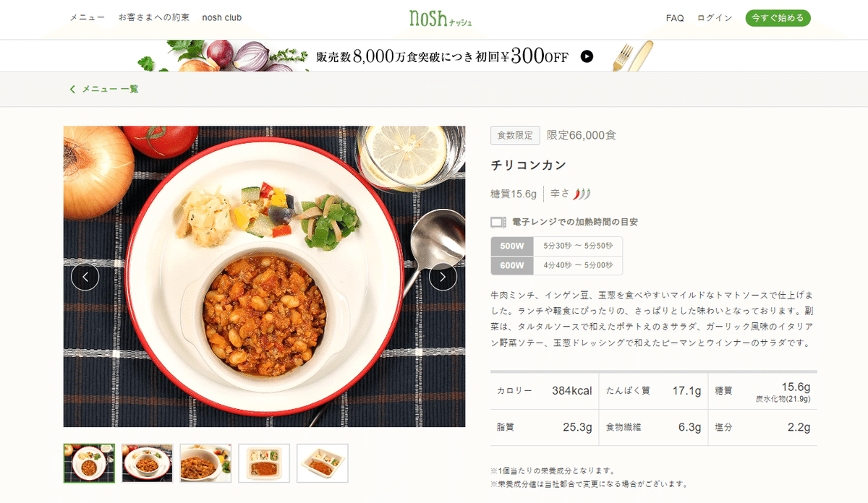Open the メニュー navigation item
Image resolution: width=868 pixels, height=503 pixels.
click(87, 17)
